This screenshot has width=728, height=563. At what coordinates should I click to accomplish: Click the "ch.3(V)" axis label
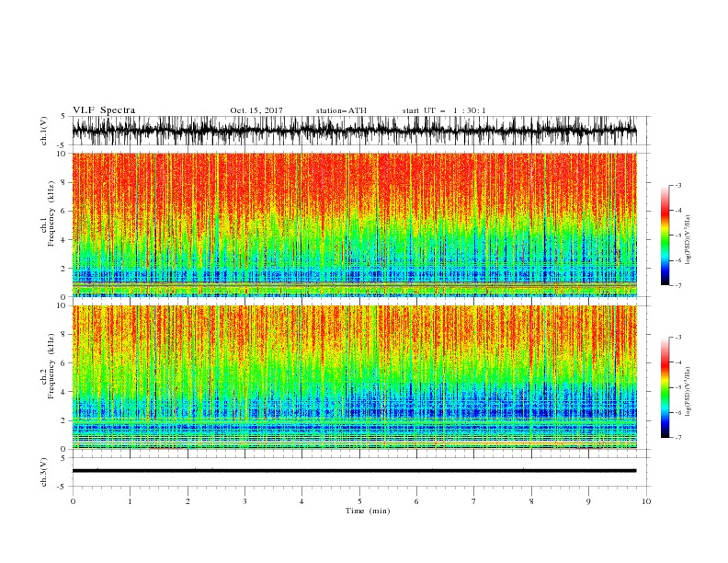[44, 472]
